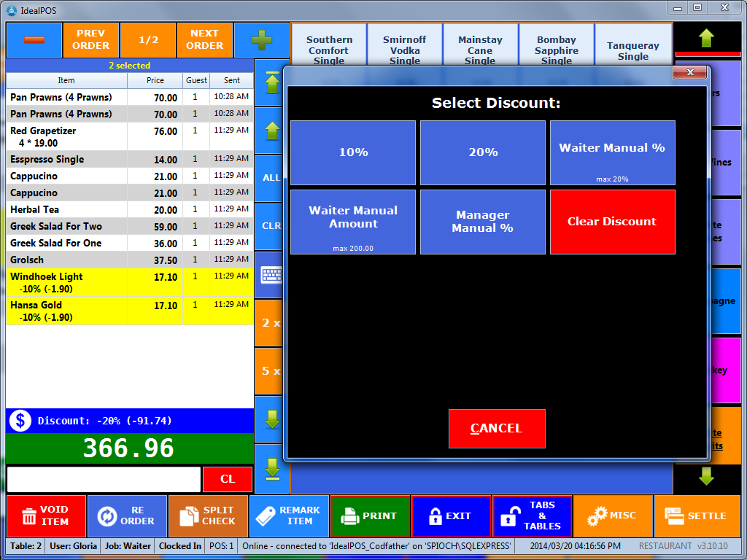Click the dollar sign discount icon

point(20,420)
